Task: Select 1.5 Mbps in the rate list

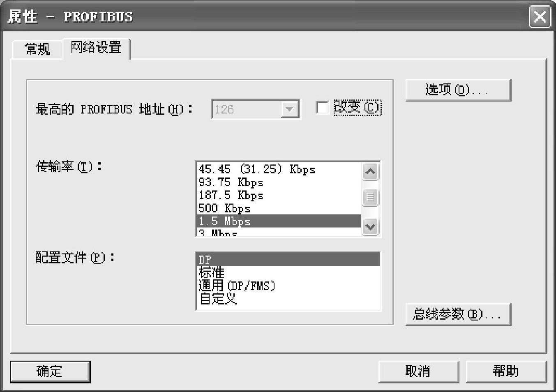Action: (279, 221)
